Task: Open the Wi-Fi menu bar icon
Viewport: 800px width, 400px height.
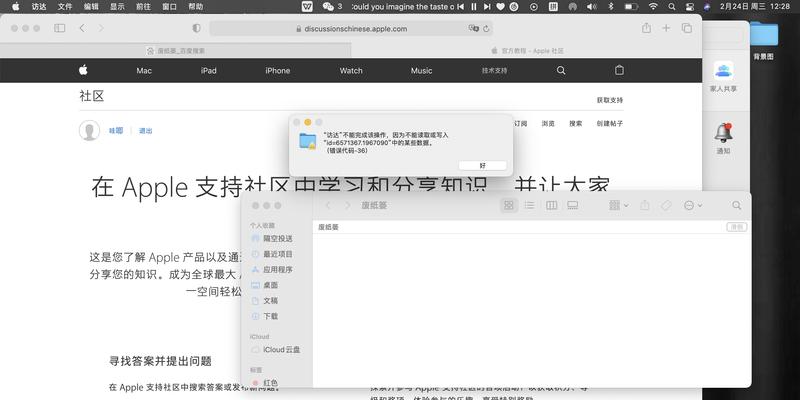Action: coord(653,7)
